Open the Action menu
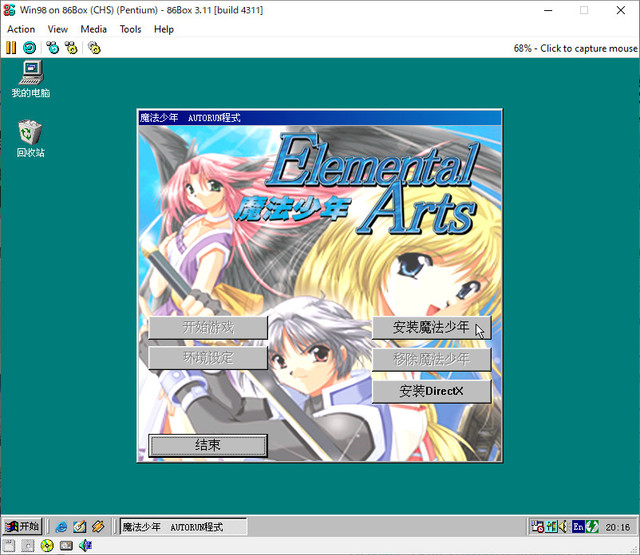640x555 pixels. 21,29
